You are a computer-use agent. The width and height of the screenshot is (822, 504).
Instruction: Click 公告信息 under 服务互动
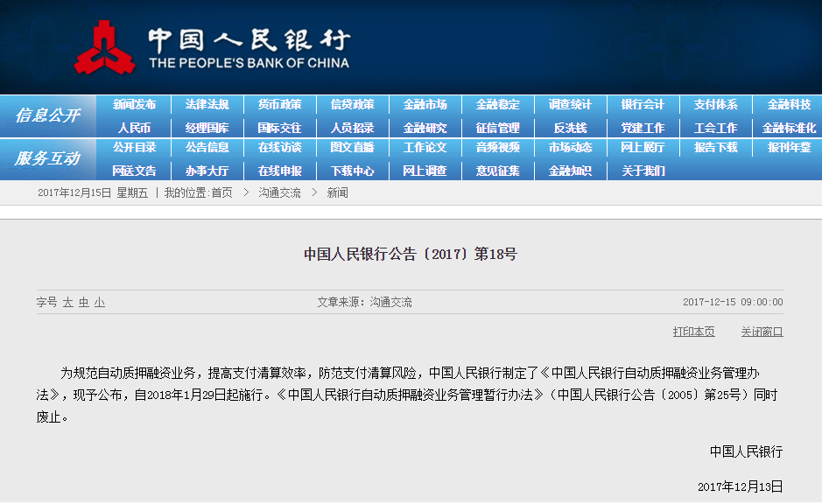tap(207, 147)
